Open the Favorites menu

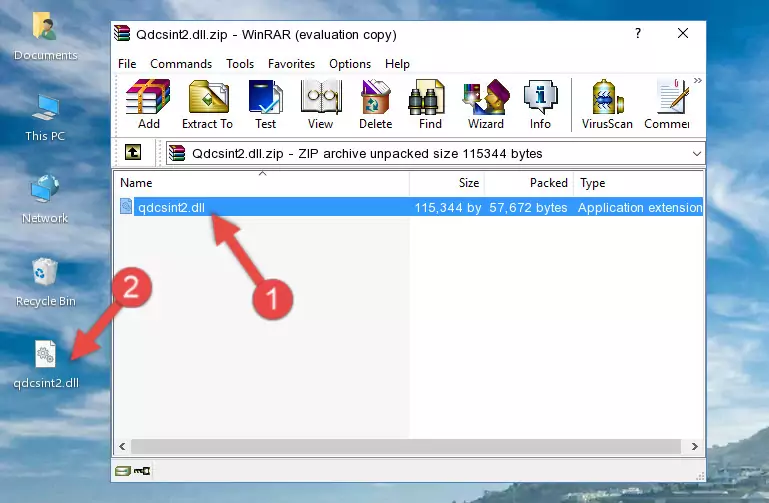tap(291, 64)
